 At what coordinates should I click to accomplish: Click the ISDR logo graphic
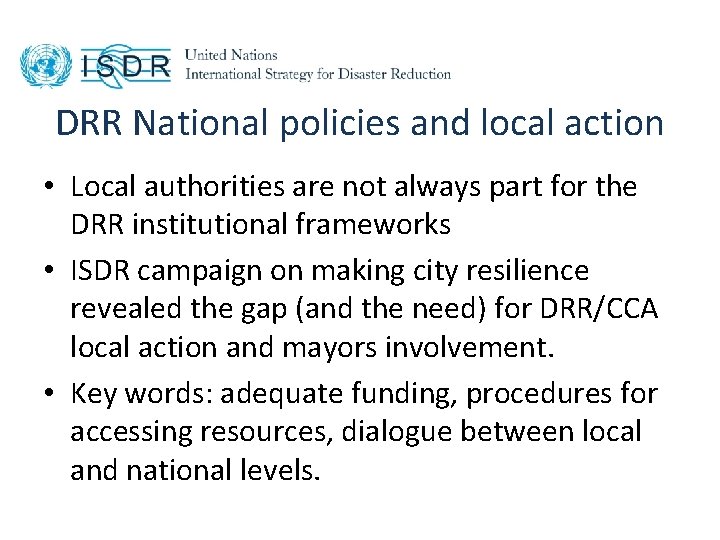point(126,66)
